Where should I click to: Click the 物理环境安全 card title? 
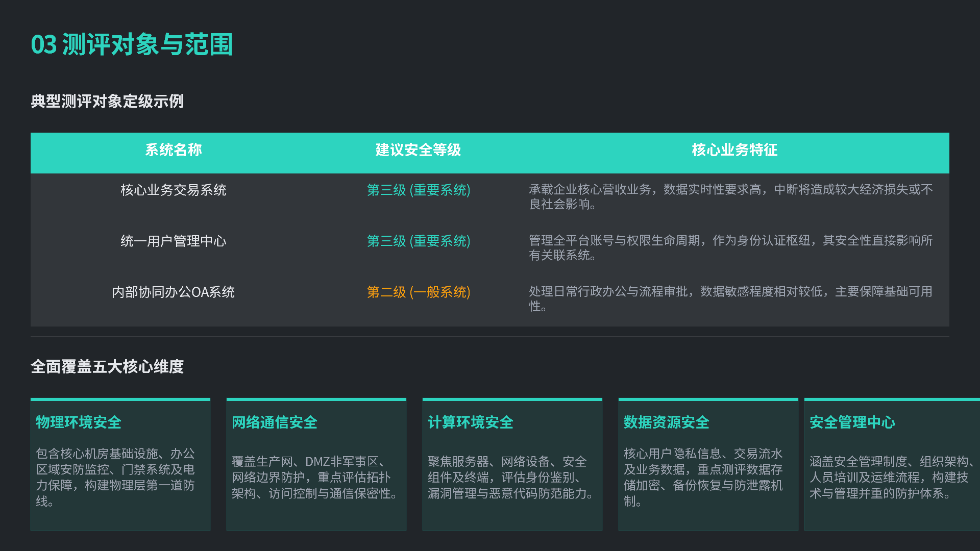[79, 422]
